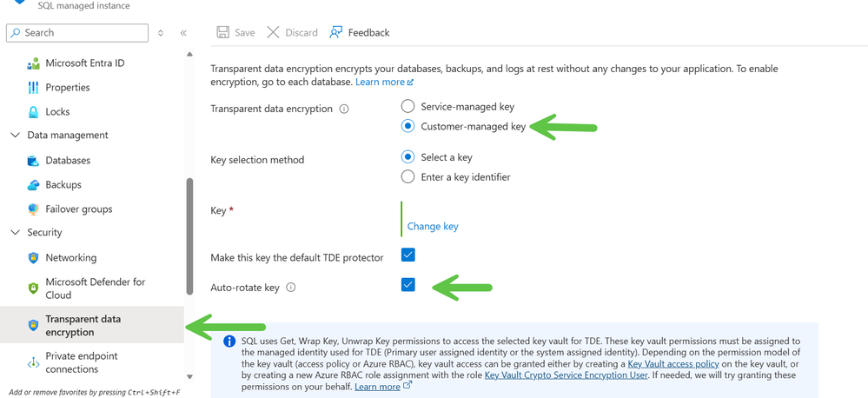This screenshot has width=868, height=398.
Task: Open Key Vault Crypto Service Encryption User link
Action: (567, 375)
